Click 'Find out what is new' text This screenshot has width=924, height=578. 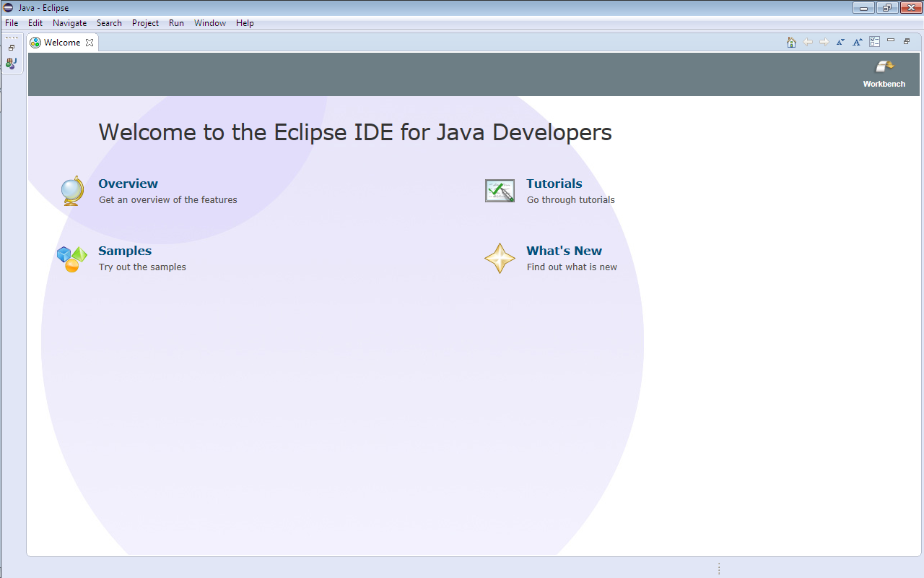pos(572,267)
